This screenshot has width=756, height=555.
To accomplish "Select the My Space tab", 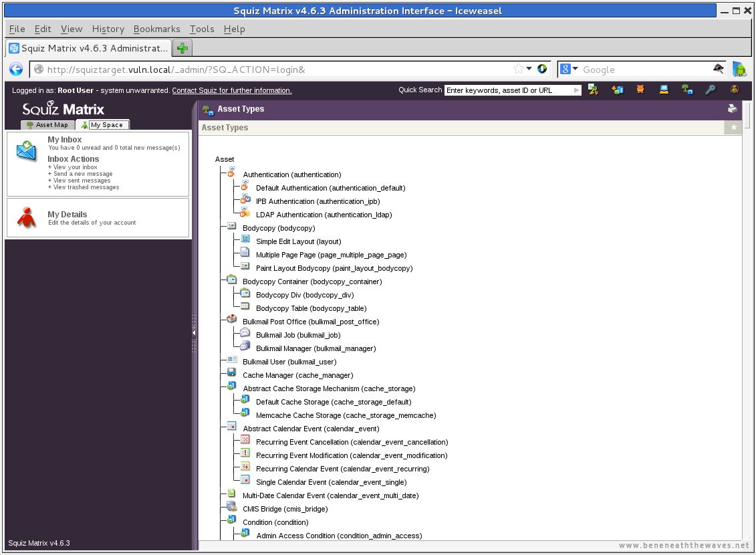I will coord(103,125).
